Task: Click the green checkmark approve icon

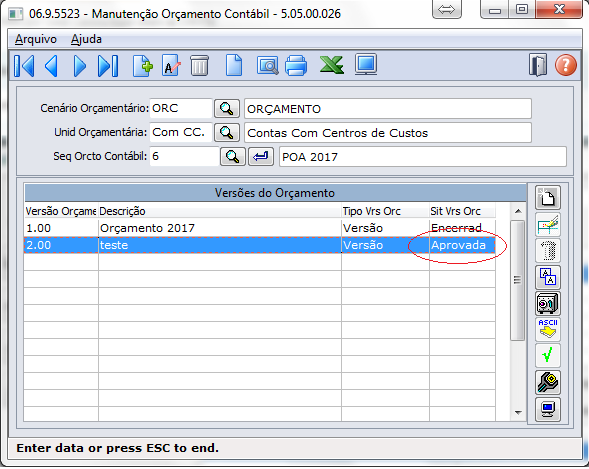Action: (x=548, y=355)
